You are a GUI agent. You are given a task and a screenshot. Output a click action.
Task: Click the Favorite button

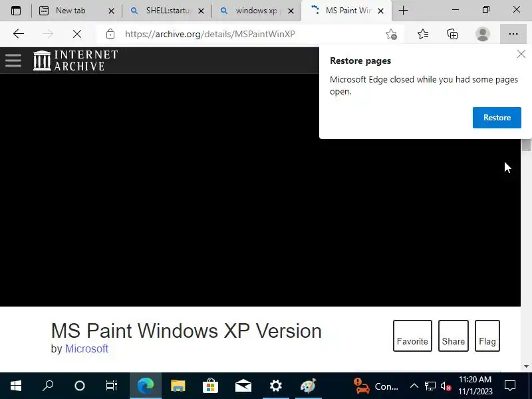(x=412, y=336)
